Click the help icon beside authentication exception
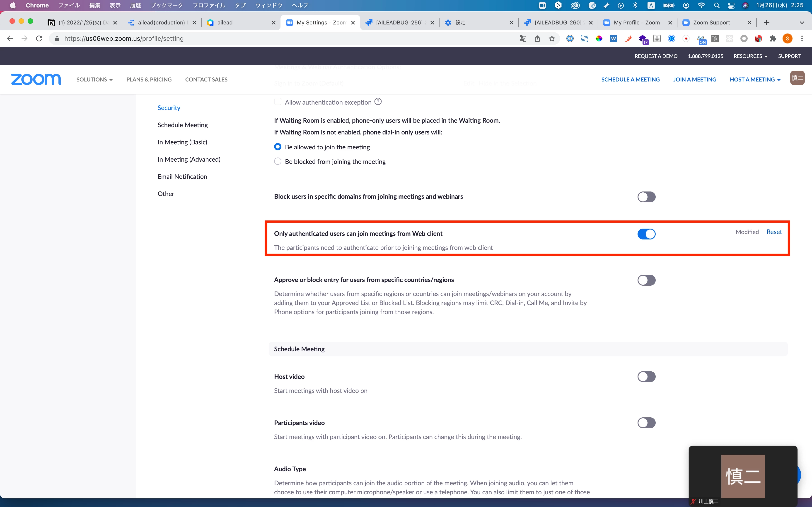812x507 pixels. click(378, 102)
